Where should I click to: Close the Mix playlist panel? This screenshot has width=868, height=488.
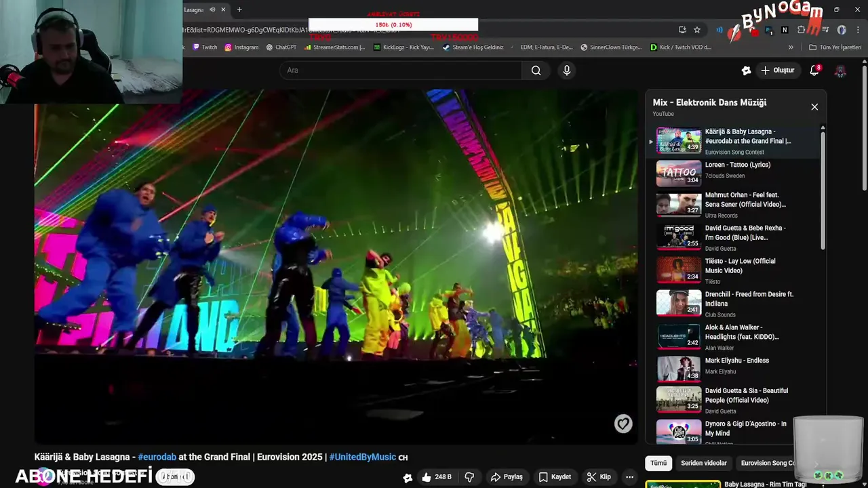pos(814,107)
